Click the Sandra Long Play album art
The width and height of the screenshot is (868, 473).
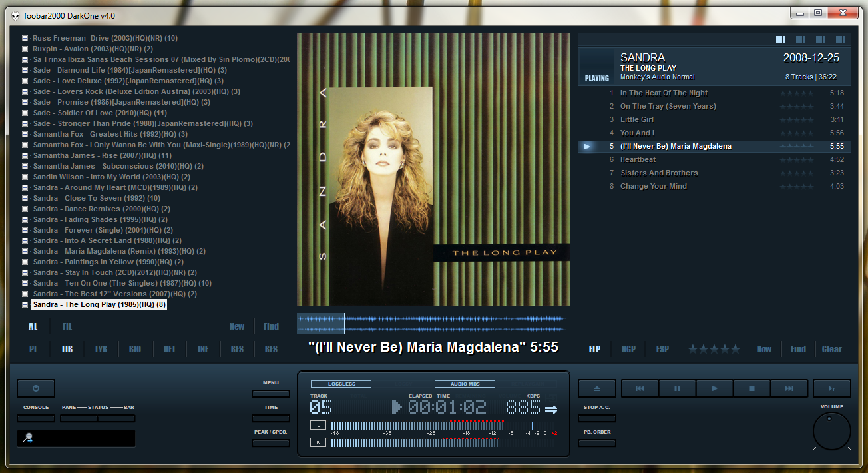[433, 169]
